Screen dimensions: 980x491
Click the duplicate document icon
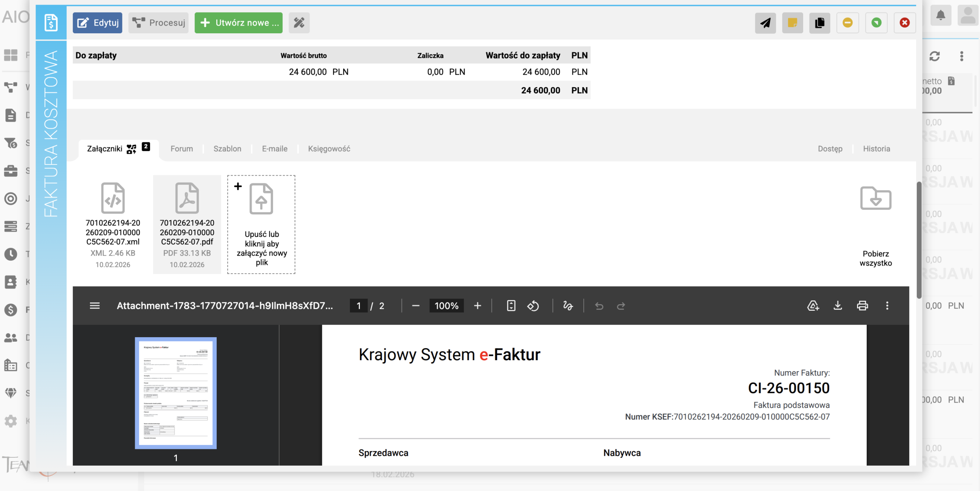click(x=820, y=23)
